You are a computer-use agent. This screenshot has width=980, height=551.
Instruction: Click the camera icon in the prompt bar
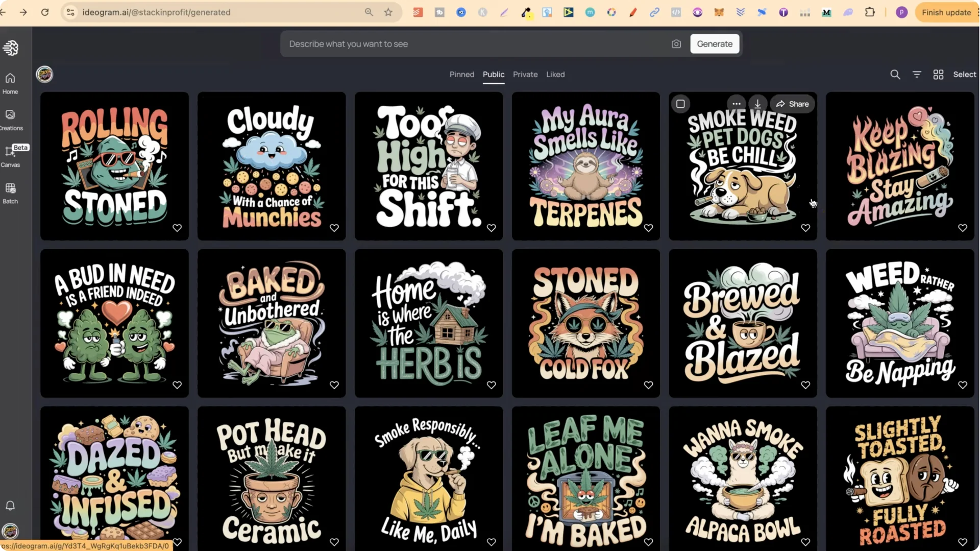(x=676, y=44)
